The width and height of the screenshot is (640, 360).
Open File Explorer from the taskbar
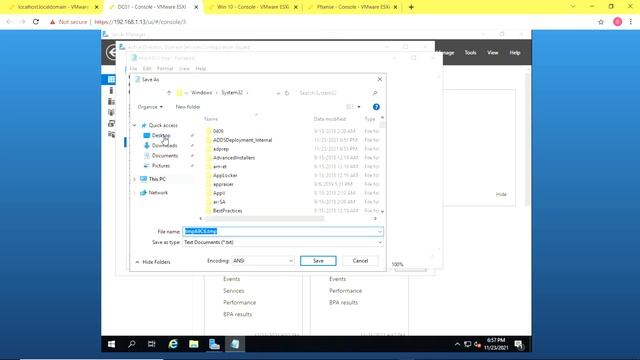click(193, 344)
